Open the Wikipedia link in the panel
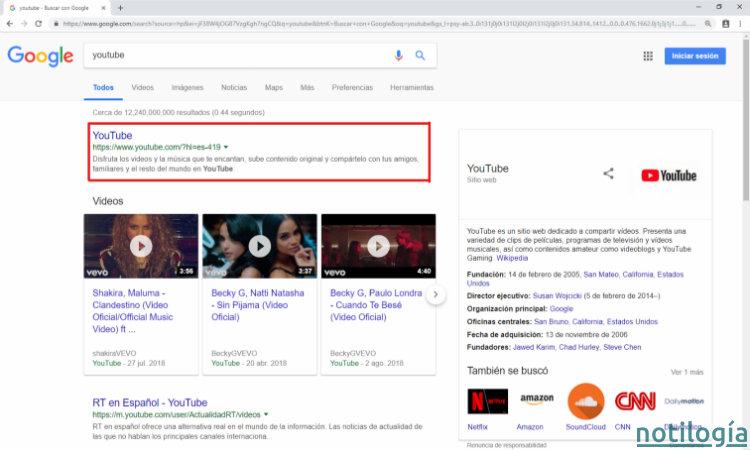Viewport: 750px width, 450px height. 512,258
